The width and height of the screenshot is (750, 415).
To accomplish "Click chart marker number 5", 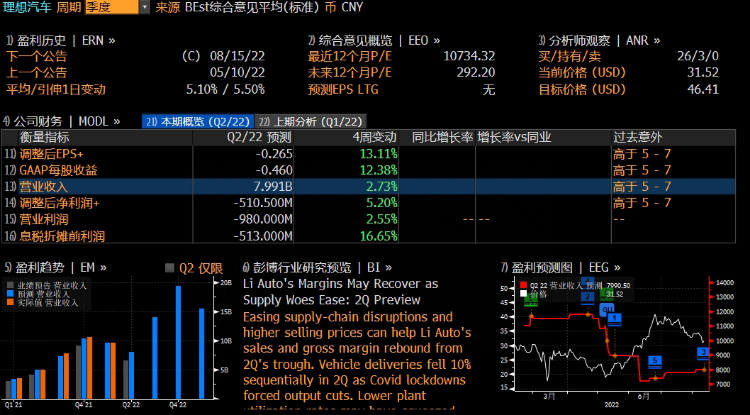I will tap(655, 361).
